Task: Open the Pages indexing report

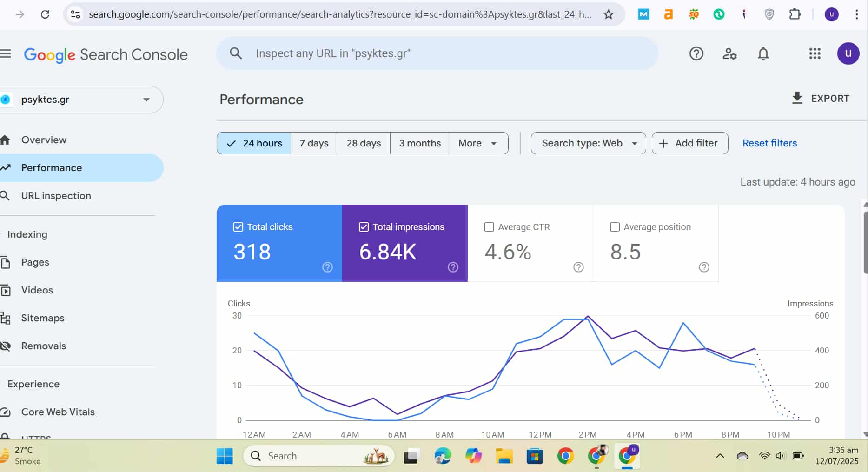Action: point(35,262)
